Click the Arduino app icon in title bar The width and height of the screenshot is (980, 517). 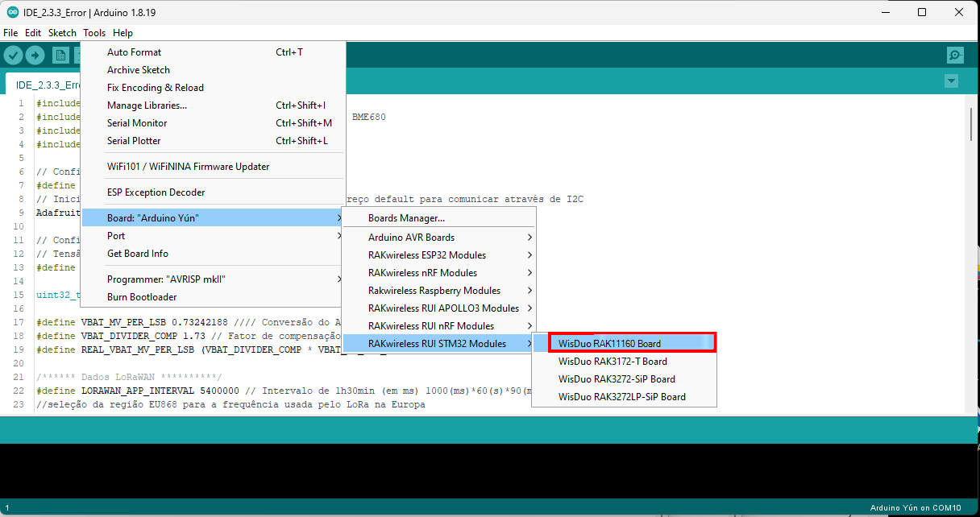13,12
